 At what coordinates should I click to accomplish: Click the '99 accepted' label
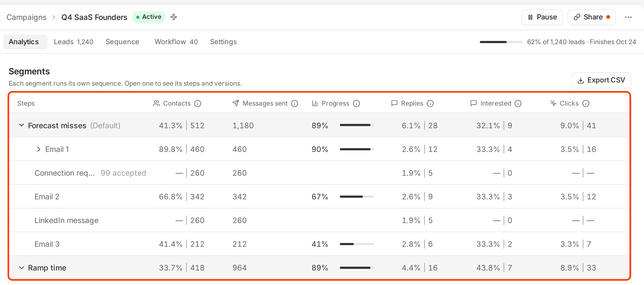[x=123, y=173]
